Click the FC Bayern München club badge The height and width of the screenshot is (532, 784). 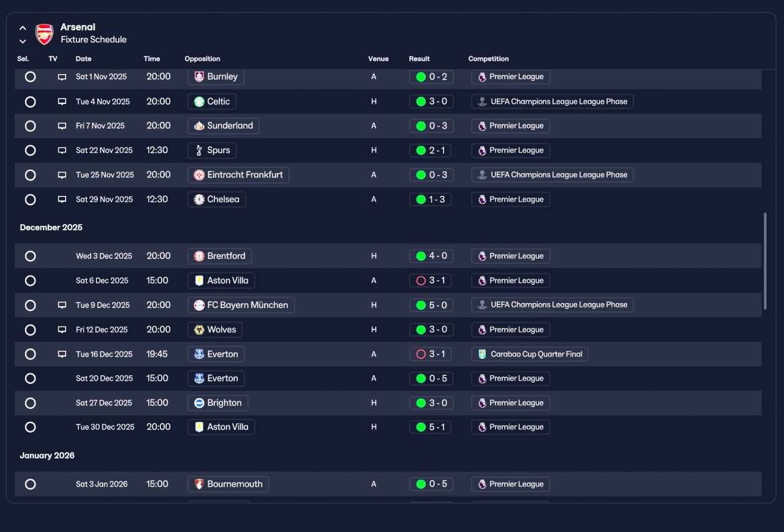(x=199, y=305)
